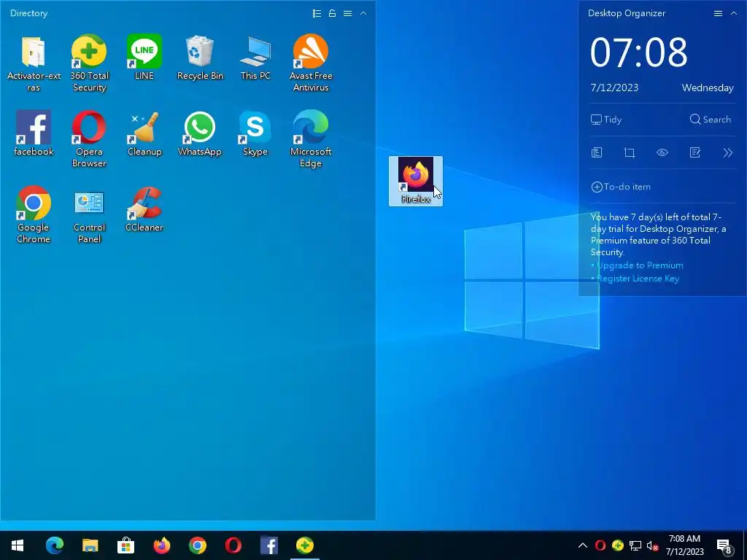Expand more tools with double chevron
The image size is (747, 560).
pyautogui.click(x=727, y=153)
